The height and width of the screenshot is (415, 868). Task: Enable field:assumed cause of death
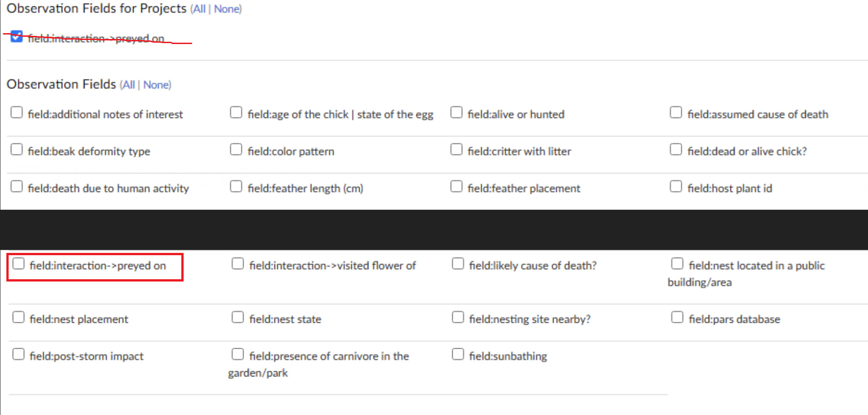point(676,112)
